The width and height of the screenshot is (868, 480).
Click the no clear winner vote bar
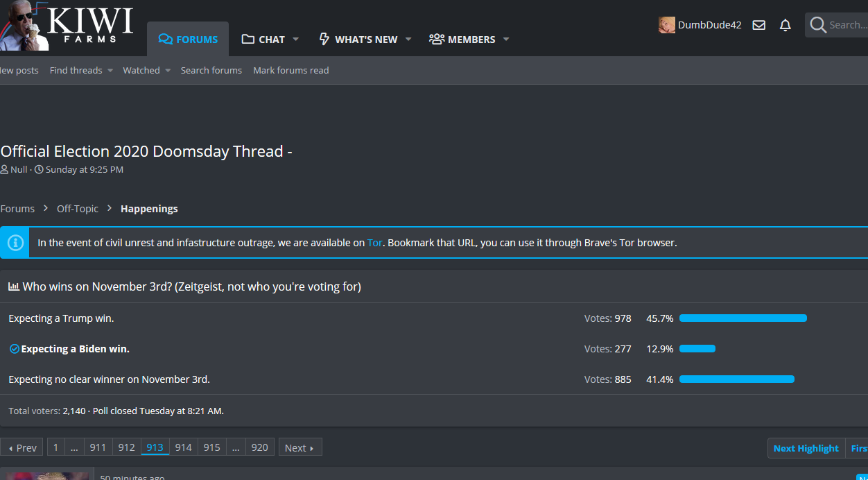tap(737, 379)
